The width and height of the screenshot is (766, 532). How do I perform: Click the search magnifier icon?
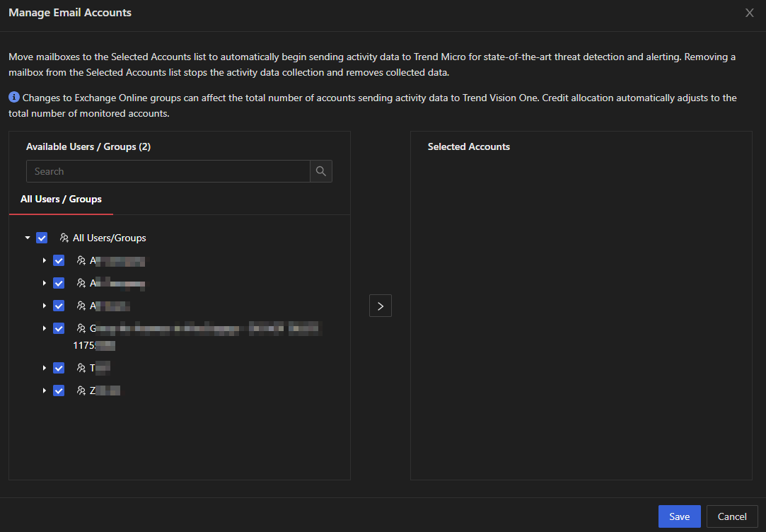pyautogui.click(x=321, y=171)
